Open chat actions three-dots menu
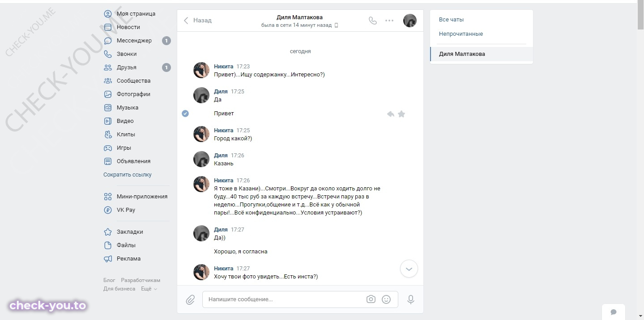 click(x=389, y=21)
